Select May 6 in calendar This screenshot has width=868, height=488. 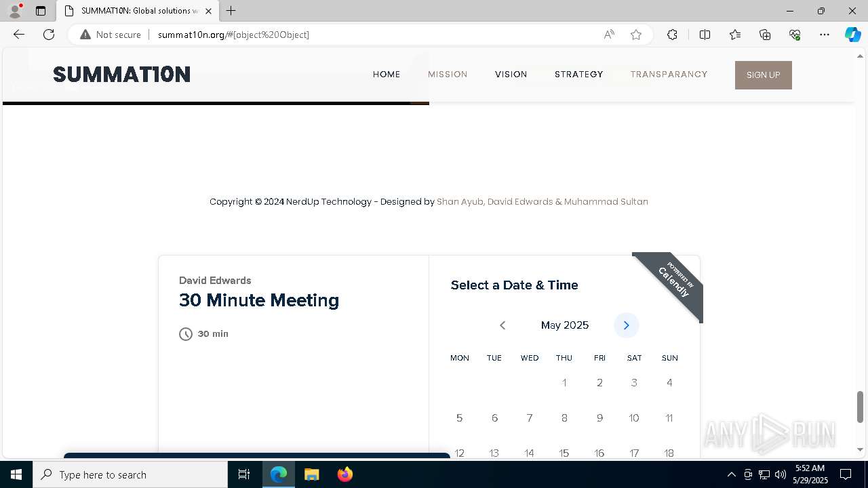click(x=494, y=418)
